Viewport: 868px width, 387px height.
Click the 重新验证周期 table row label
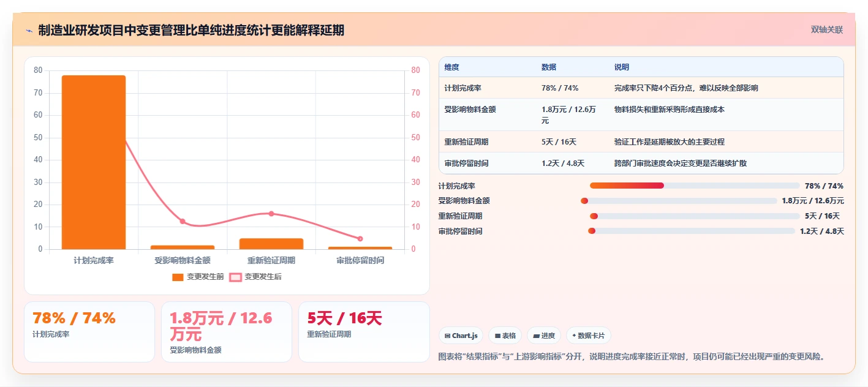[x=467, y=142]
